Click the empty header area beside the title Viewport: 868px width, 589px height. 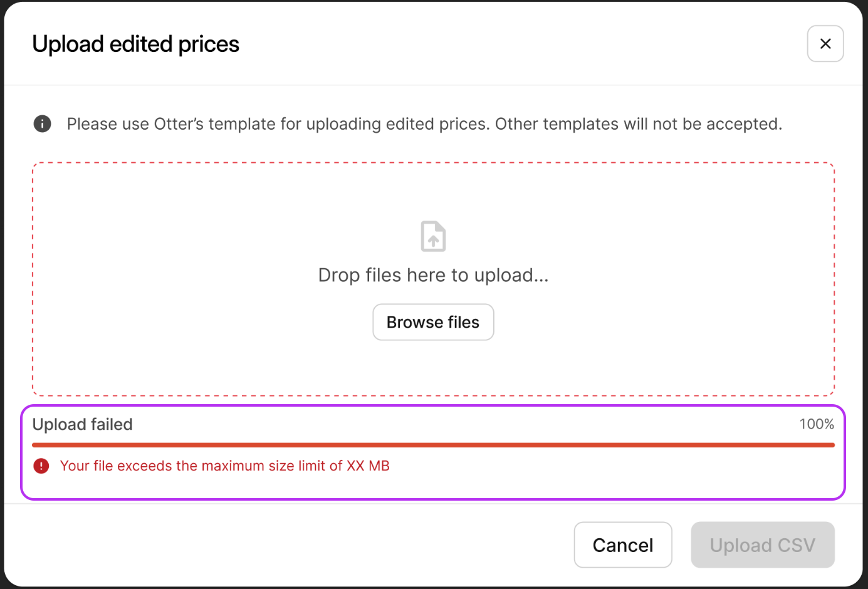[x=501, y=44]
